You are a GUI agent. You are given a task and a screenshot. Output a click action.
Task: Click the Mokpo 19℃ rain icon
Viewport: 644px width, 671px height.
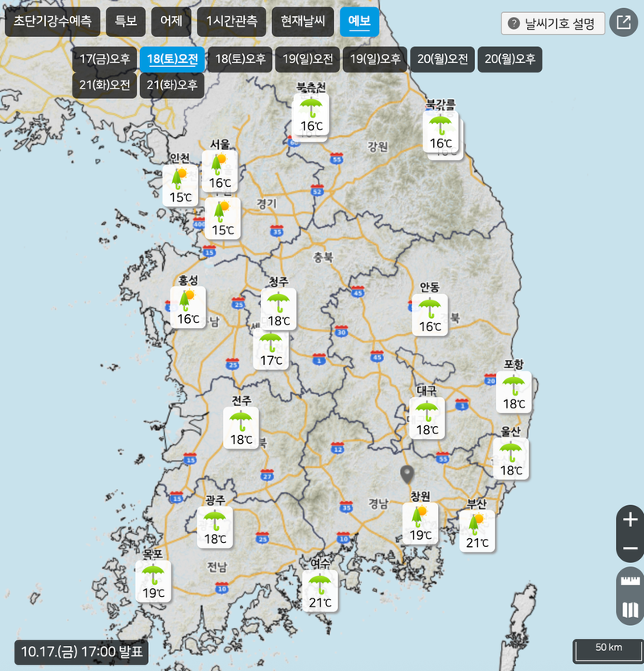153,581
